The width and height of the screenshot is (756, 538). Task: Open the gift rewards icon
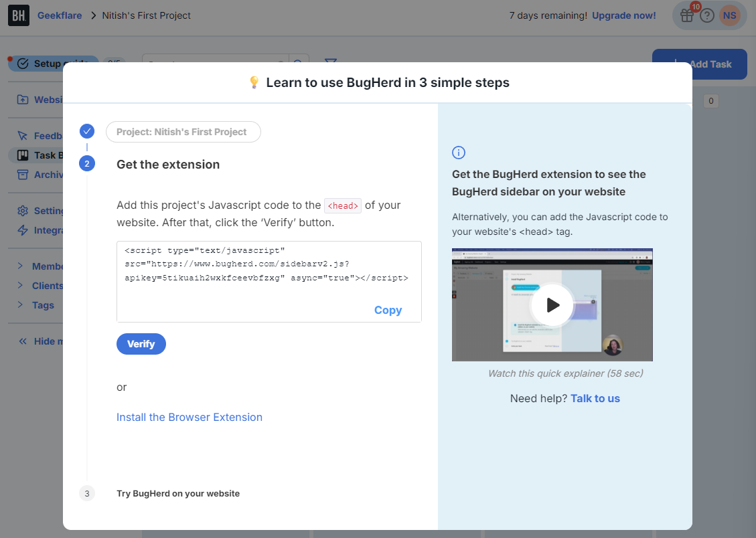[686, 15]
